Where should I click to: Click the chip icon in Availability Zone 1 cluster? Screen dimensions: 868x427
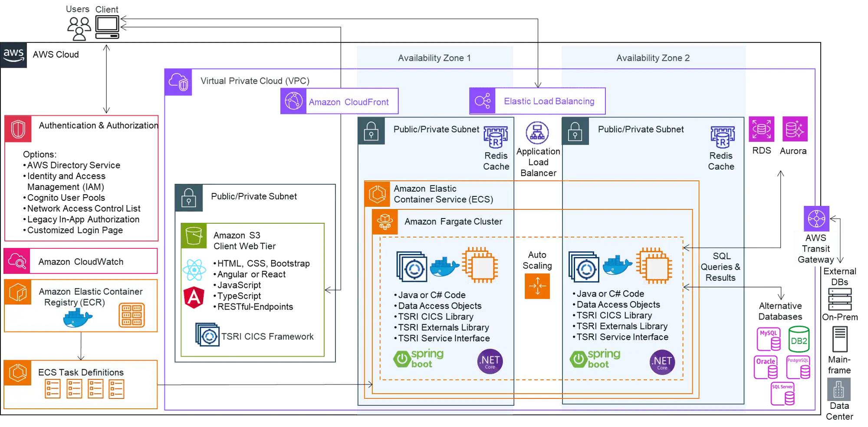click(480, 265)
